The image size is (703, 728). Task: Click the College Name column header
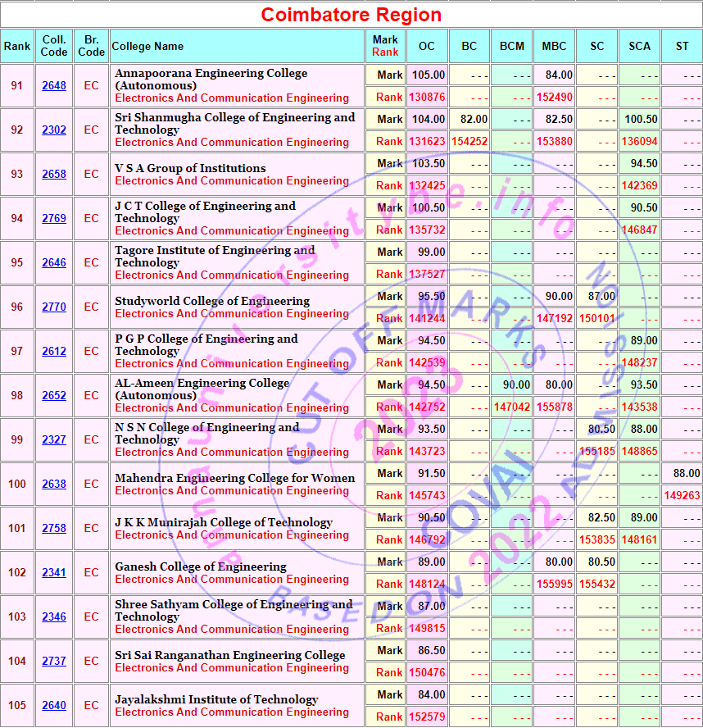coord(147,47)
